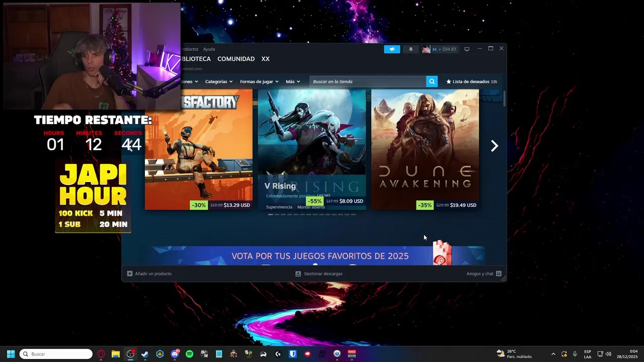
Task: Open the Satisfactory game card
Action: click(199, 149)
